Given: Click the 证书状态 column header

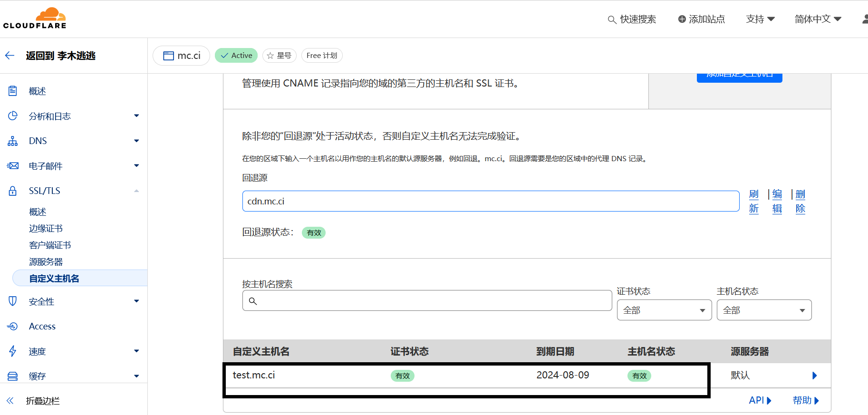Looking at the screenshot, I should coord(409,352).
